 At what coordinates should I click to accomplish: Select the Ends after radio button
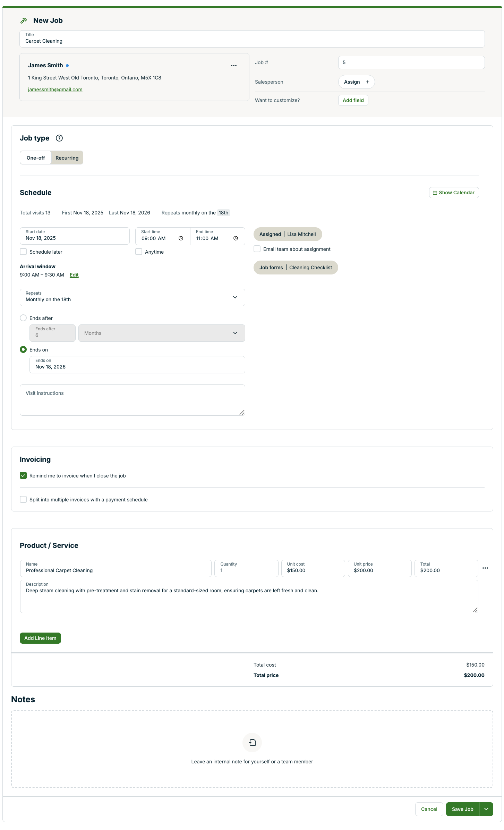pyautogui.click(x=23, y=318)
